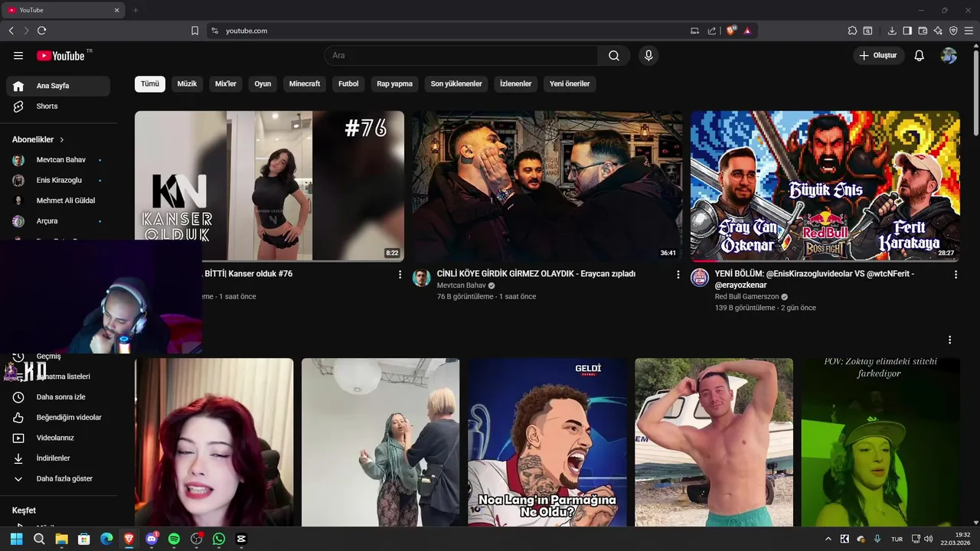Select the Rap yapma chip

[394, 84]
